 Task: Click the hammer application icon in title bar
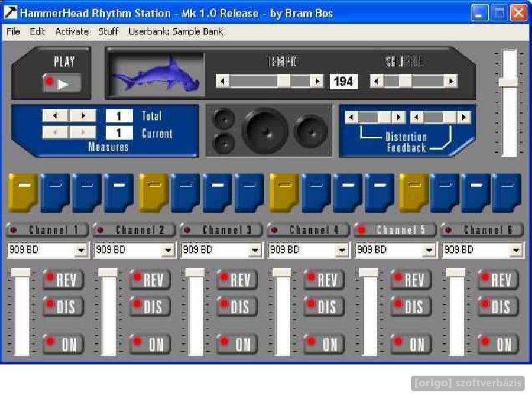[10, 13]
